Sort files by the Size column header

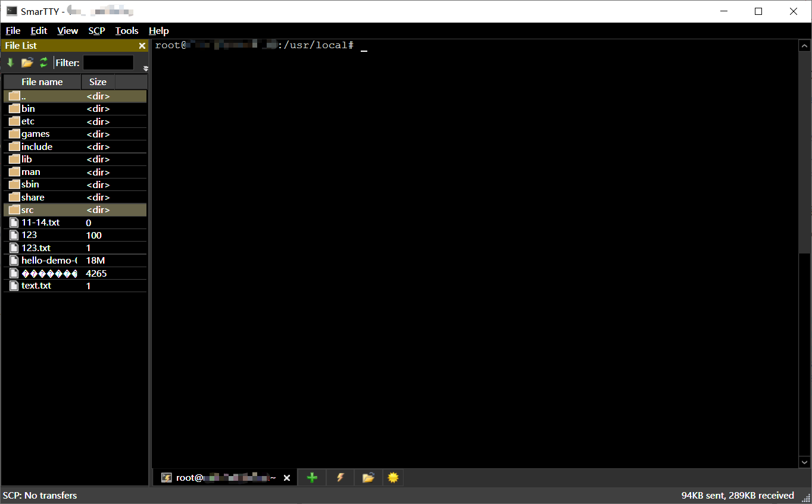pyautogui.click(x=98, y=82)
